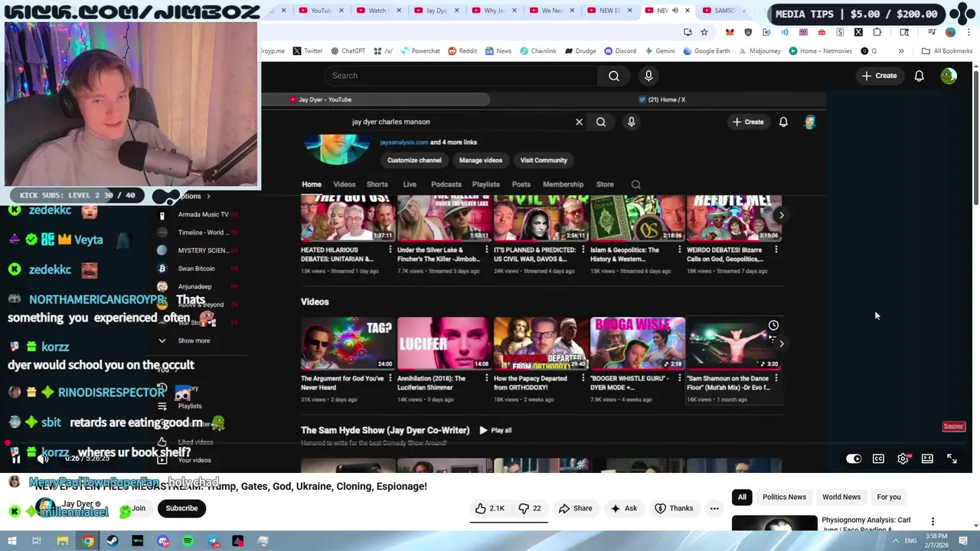Toggle autoplay switch in player
This screenshot has width=980, height=551.
pyautogui.click(x=854, y=458)
